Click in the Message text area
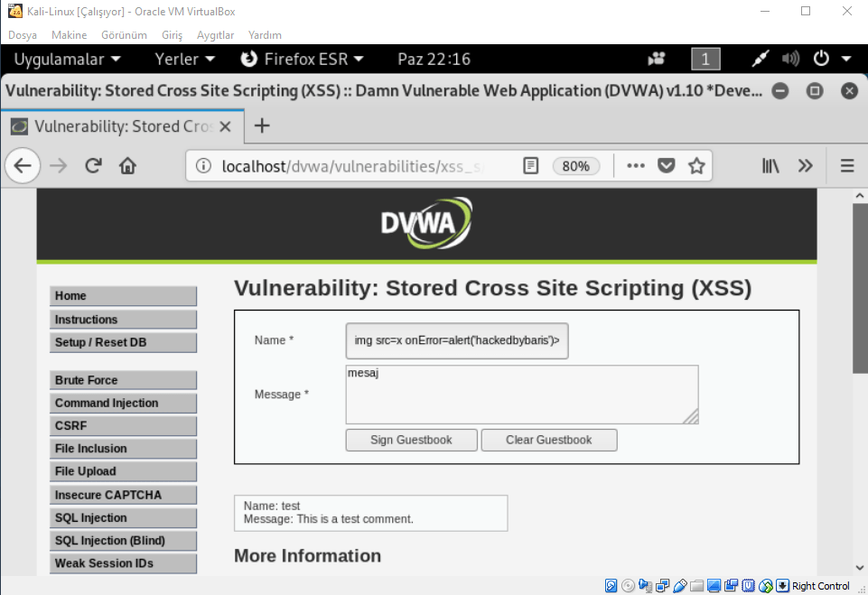Screen dimensions: 868x595 (x=521, y=395)
